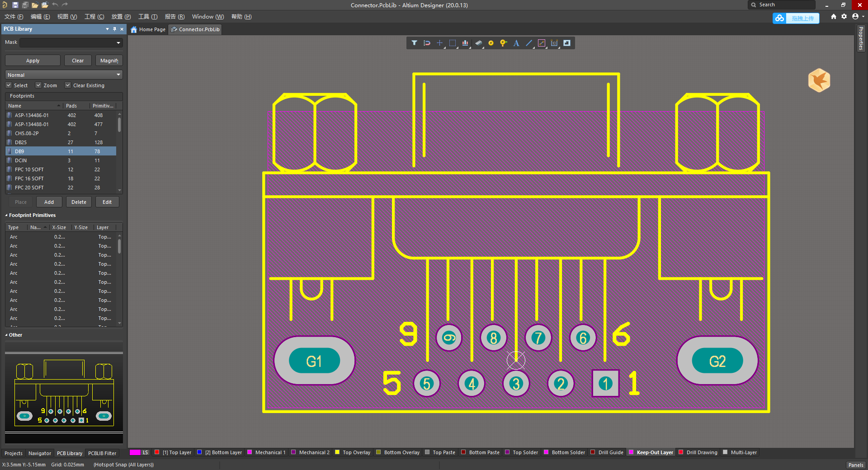
Task: Select the move objects cross tool
Action: coord(439,43)
